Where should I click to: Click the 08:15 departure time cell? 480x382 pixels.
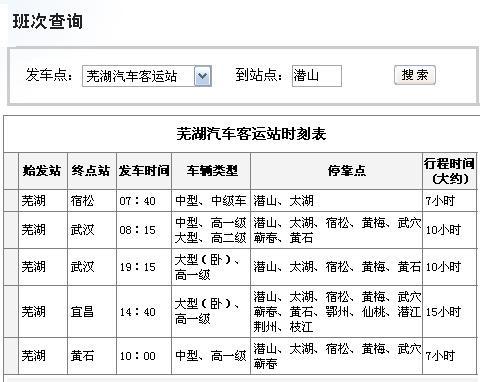point(144,230)
